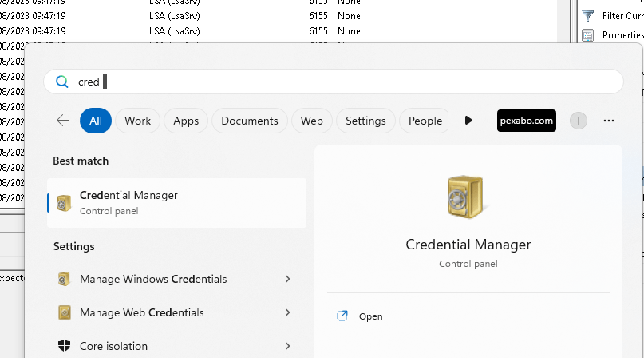Click the search box containing 'cred'

tap(334, 82)
